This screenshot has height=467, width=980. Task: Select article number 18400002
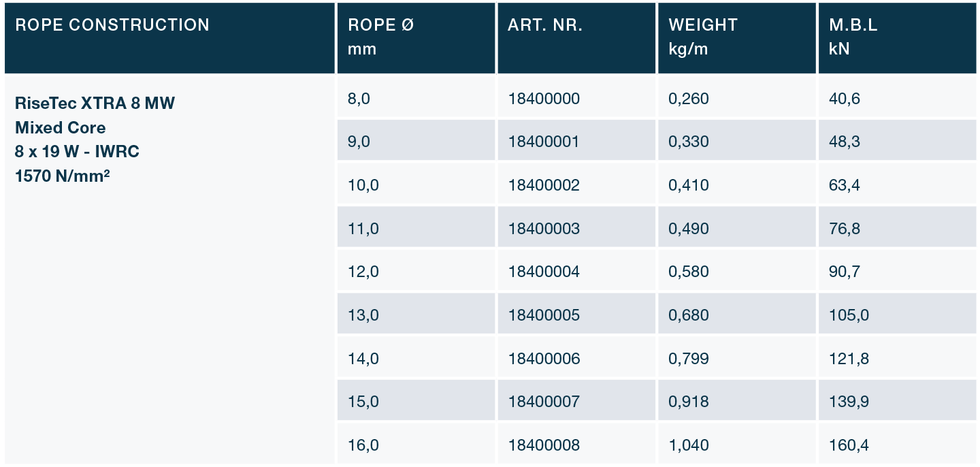pyautogui.click(x=544, y=185)
